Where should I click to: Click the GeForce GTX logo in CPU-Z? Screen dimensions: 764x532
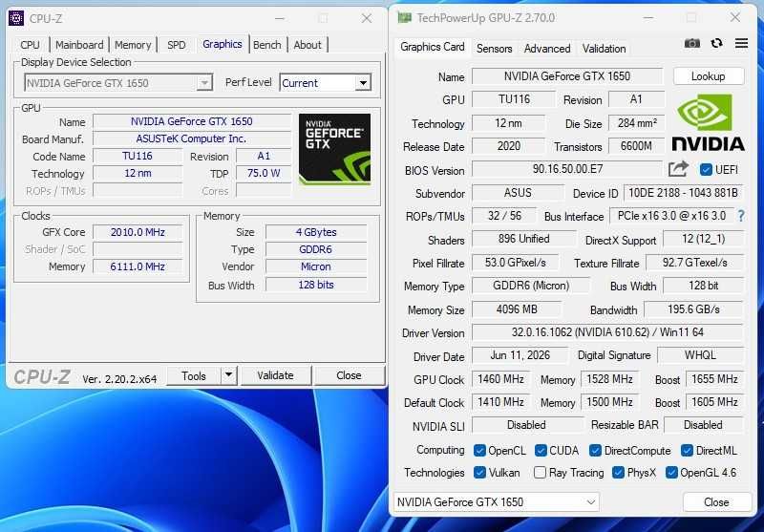point(335,149)
